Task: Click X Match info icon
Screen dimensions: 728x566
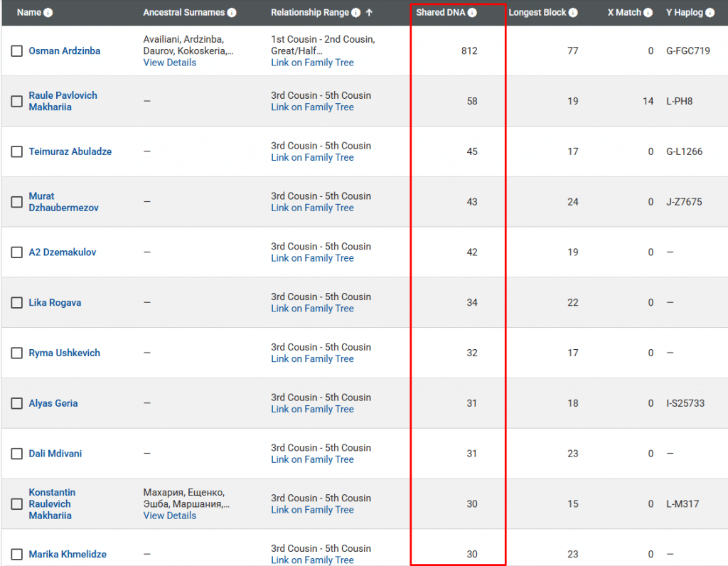Action: (x=648, y=13)
